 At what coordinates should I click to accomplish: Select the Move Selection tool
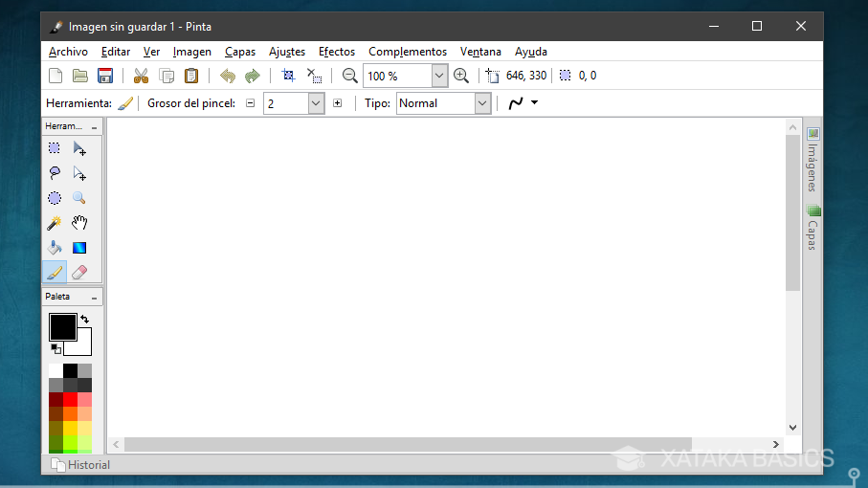79,173
